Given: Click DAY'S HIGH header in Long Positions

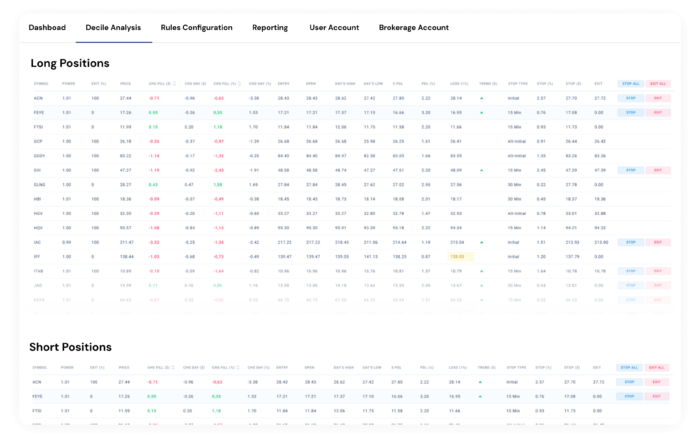Looking at the screenshot, I should tap(345, 83).
